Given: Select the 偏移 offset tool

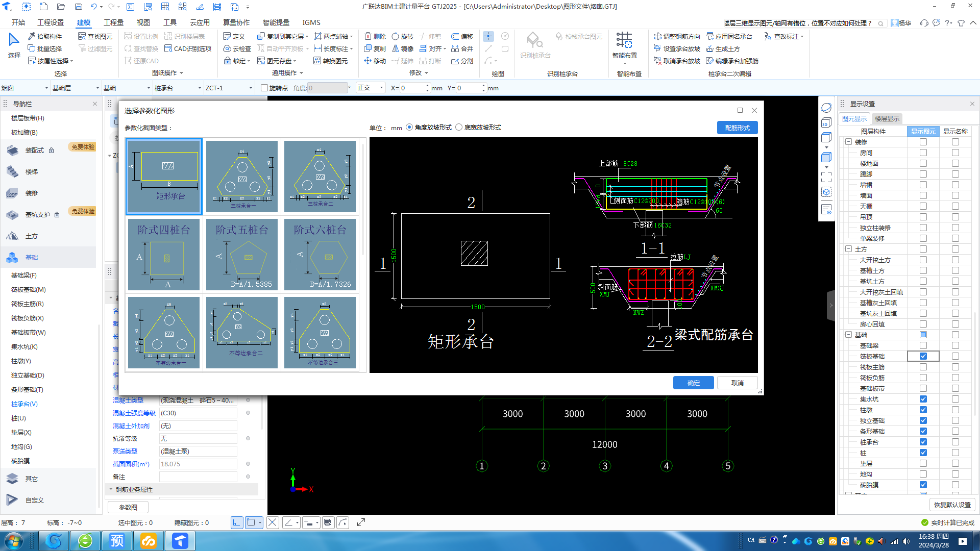Looking at the screenshot, I should pos(462,36).
